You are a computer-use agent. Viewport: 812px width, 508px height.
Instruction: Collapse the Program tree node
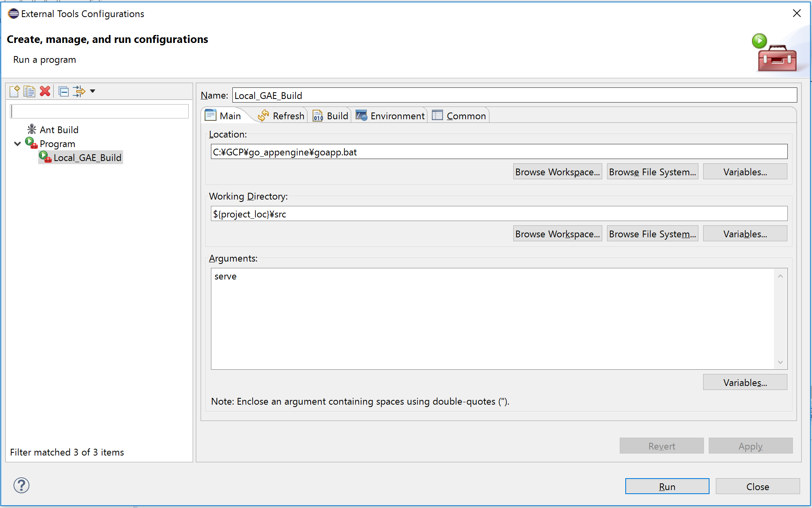click(x=17, y=144)
